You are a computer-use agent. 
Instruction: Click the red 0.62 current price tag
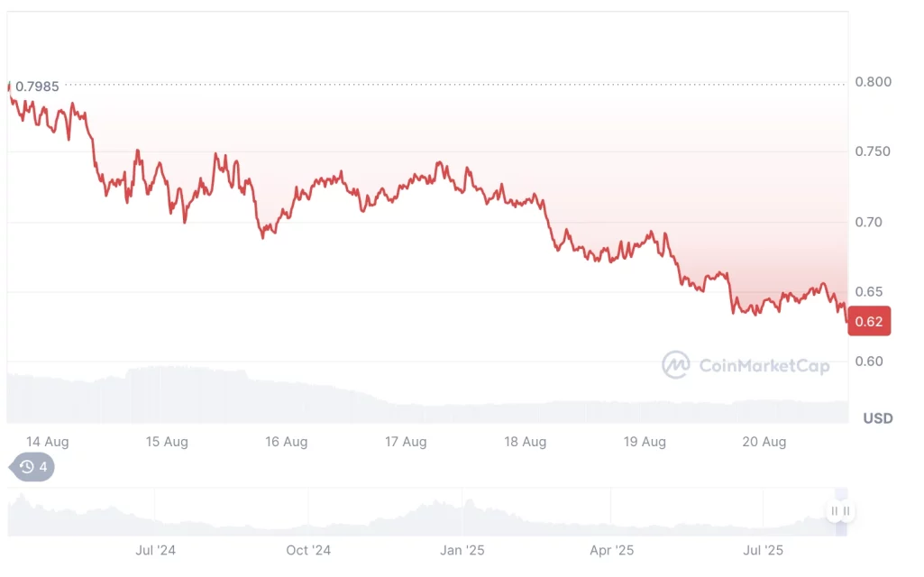(x=869, y=321)
